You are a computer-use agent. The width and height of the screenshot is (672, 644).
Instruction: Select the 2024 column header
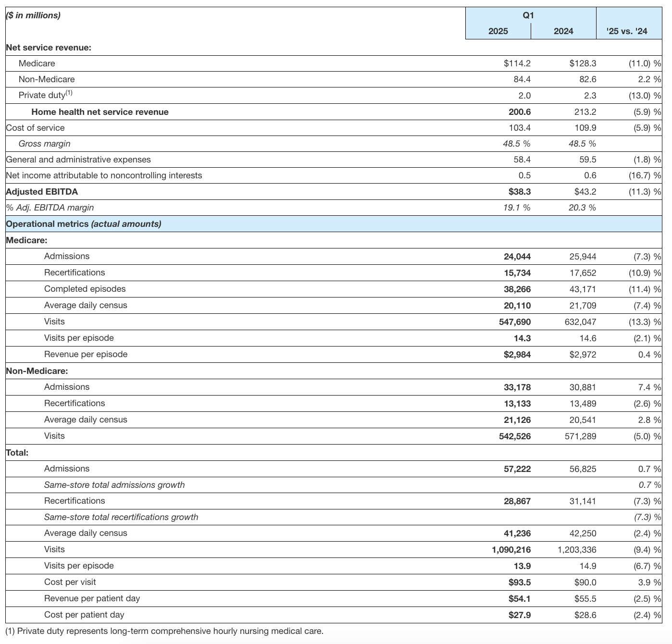563,31
